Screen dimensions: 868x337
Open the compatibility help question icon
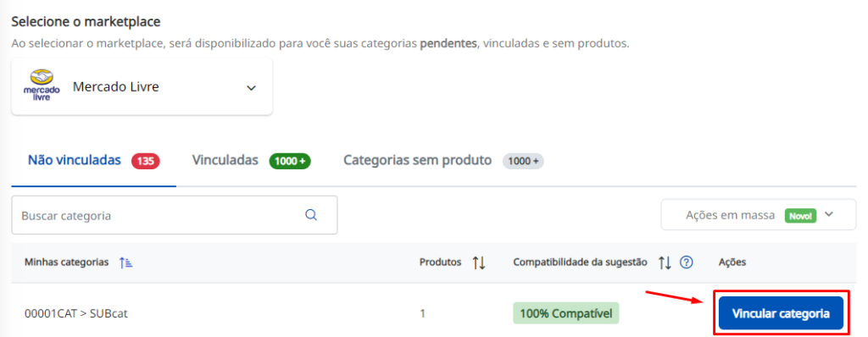(x=687, y=262)
